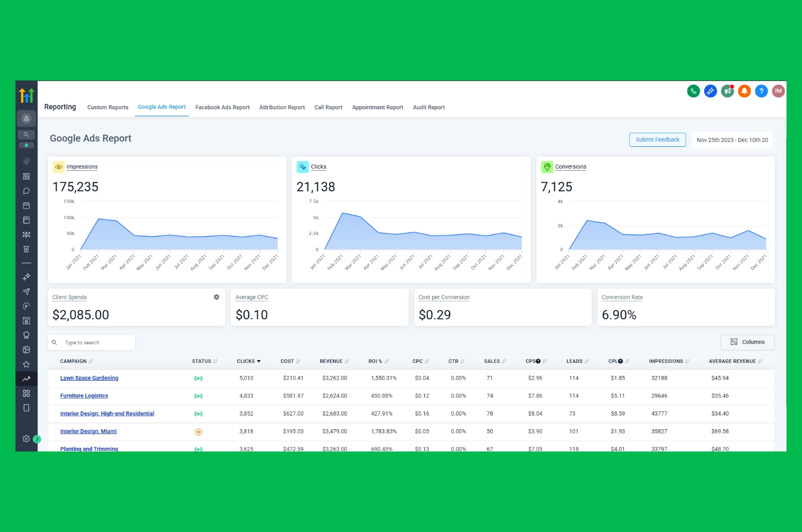
Task: Open the Columns selector
Action: [747, 342]
